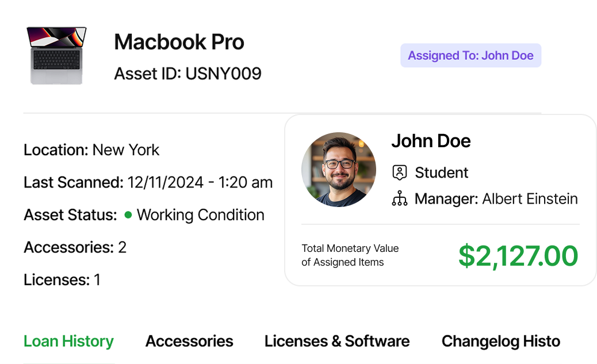Click the John Doe name heading
Viewport: 597px width, 364px height.
point(431,141)
